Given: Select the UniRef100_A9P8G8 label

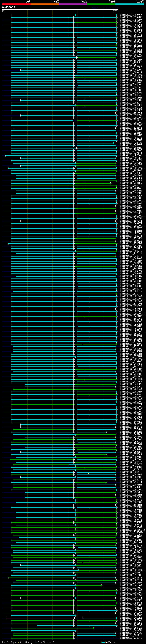Looking at the screenshot, I should pos(131,40).
